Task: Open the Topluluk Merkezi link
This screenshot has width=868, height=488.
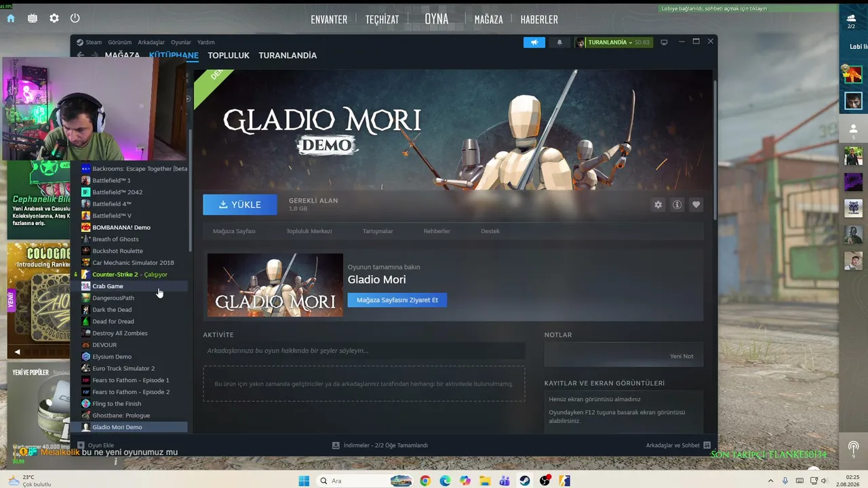Action: [309, 231]
